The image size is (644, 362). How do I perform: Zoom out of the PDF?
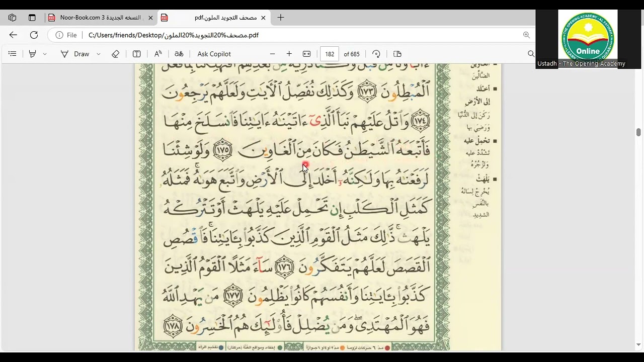[273, 54]
